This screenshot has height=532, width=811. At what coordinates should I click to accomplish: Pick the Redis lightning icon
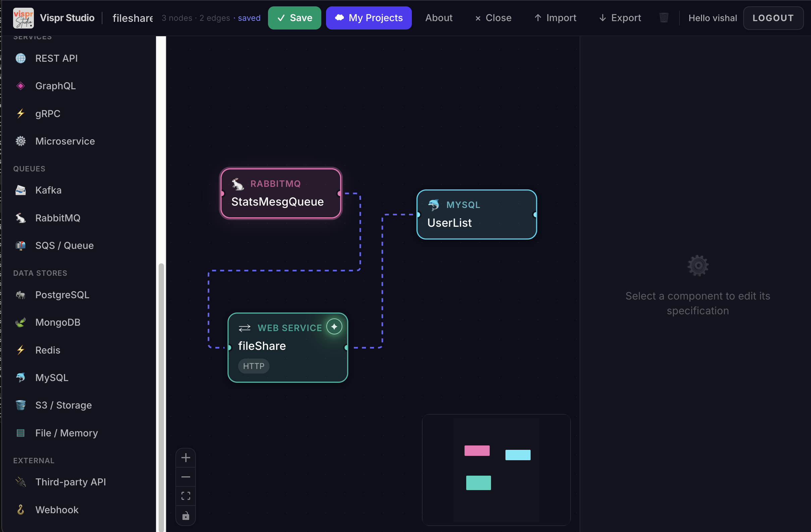coord(21,350)
